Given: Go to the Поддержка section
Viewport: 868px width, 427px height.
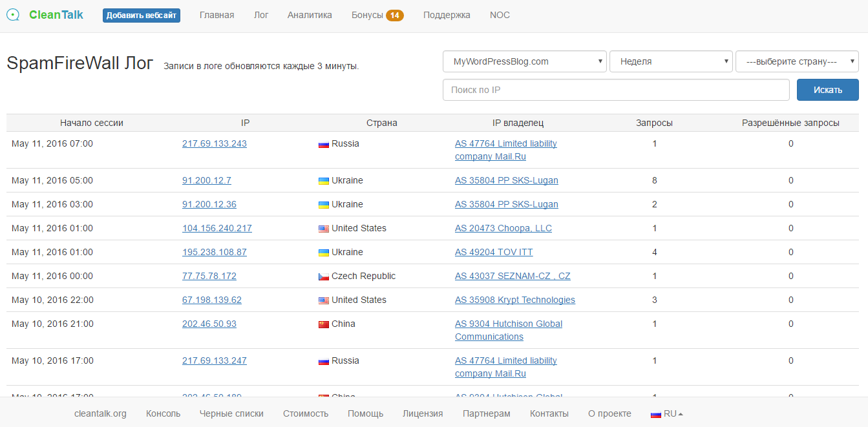Looking at the screenshot, I should click(x=447, y=14).
